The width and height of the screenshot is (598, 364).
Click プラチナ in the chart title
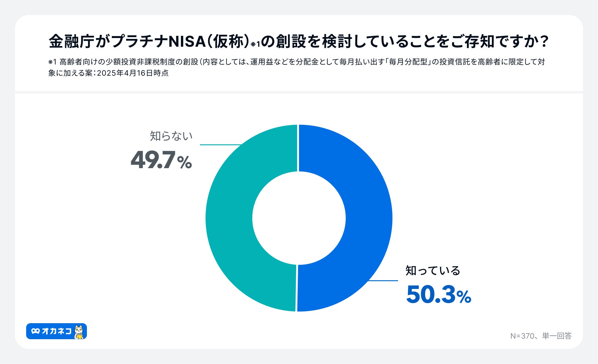[x=140, y=41]
